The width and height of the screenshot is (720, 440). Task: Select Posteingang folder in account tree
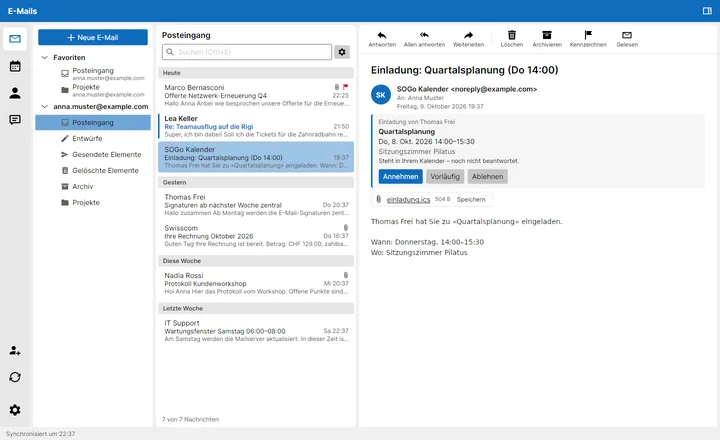(x=93, y=123)
